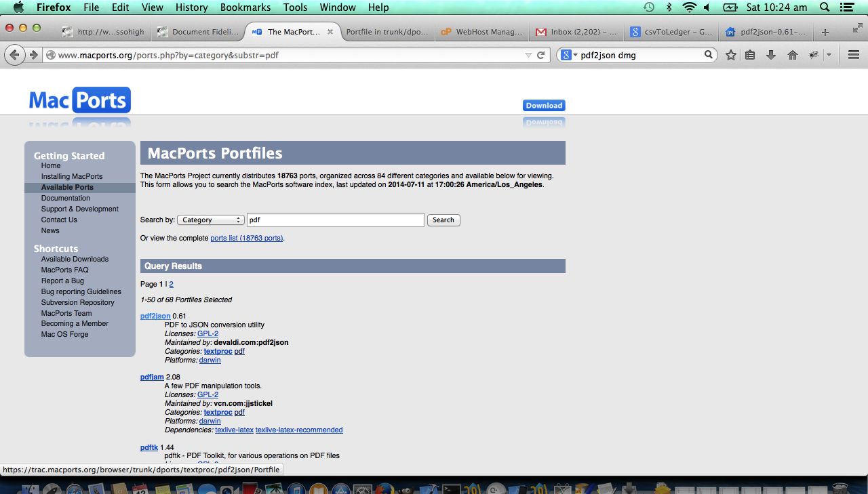Open the Downloads arrow icon
The width and height of the screenshot is (868, 494).
pyautogui.click(x=771, y=56)
